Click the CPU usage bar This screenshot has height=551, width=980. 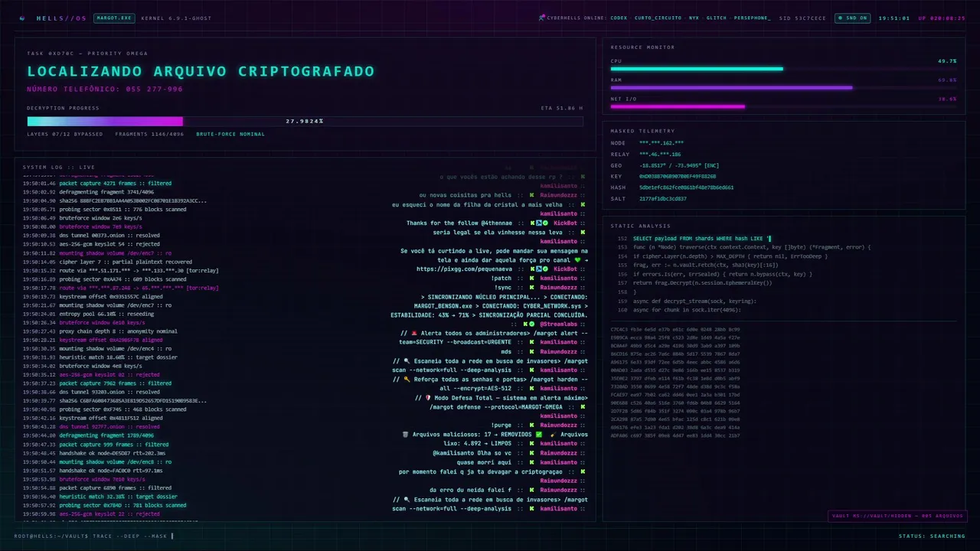[783, 69]
